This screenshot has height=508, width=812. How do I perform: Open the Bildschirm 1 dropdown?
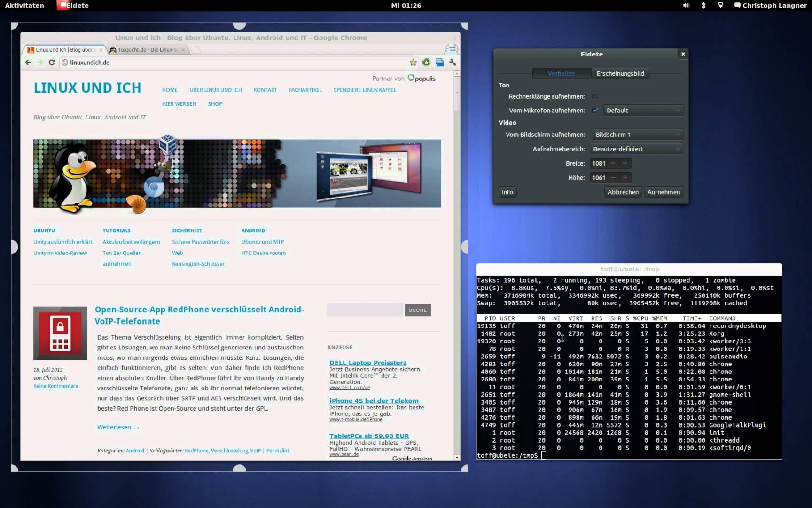coord(637,135)
